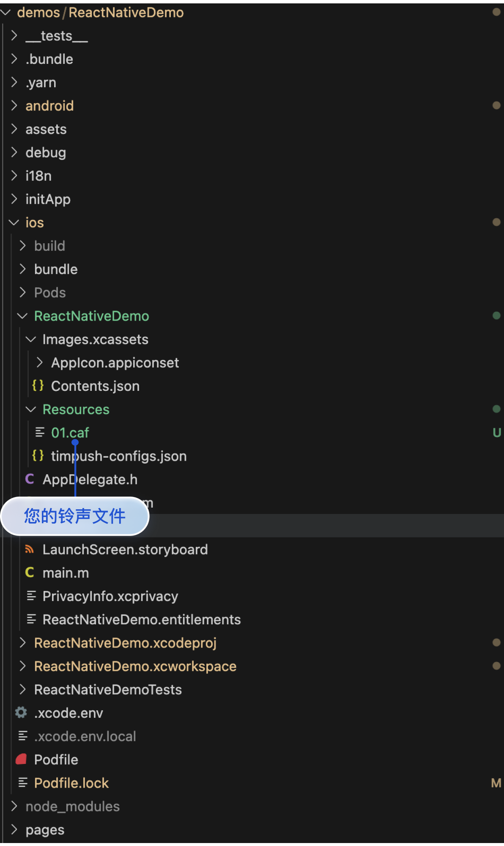This screenshot has width=504, height=846.
Task: Click the blue ringtone file annotation label
Action: pyautogui.click(x=75, y=516)
